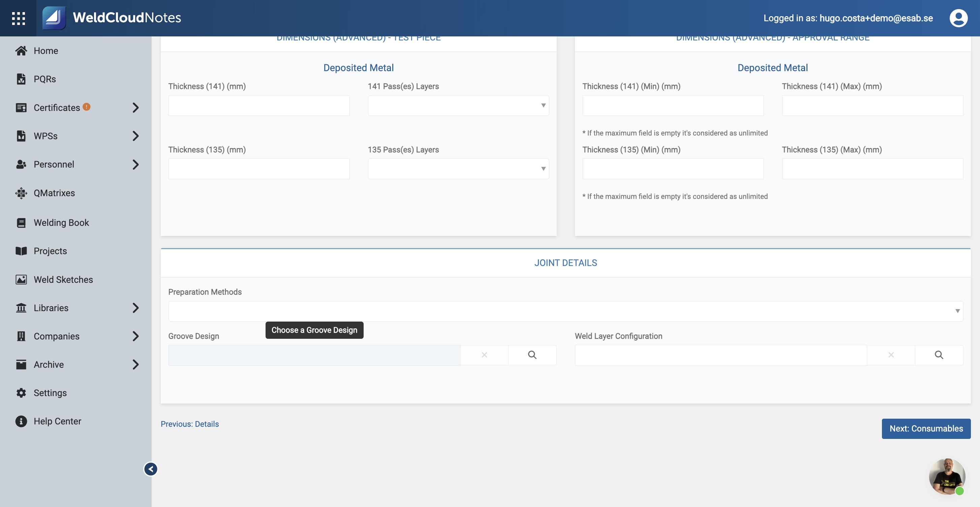Click the WeldCloud Notes logo icon
This screenshot has height=507, width=980.
pos(54,18)
